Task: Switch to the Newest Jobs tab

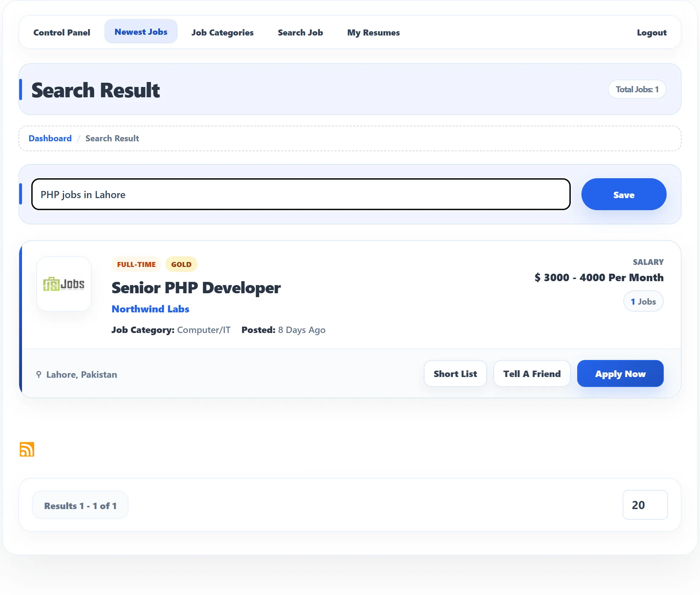Action: click(x=141, y=32)
